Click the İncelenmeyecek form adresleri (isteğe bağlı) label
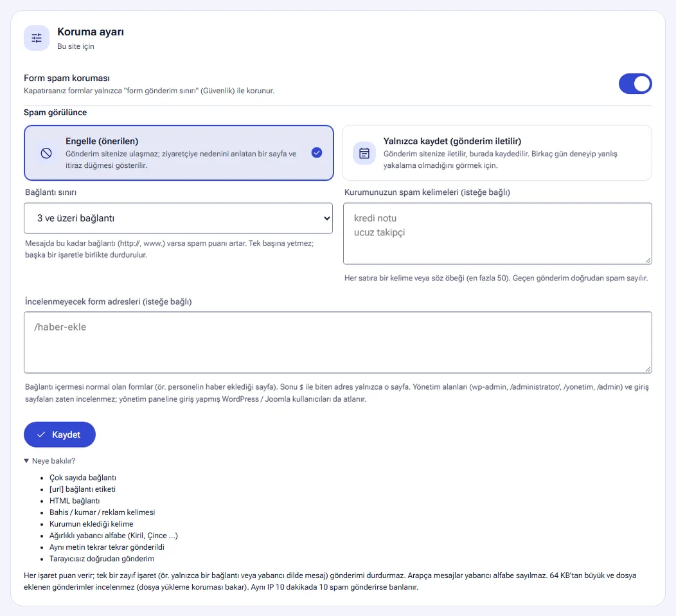 pos(108,302)
